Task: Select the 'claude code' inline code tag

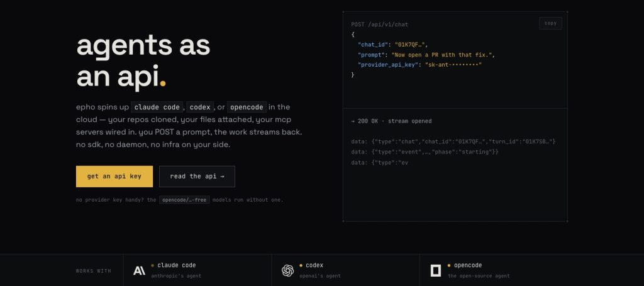Action: (x=157, y=107)
